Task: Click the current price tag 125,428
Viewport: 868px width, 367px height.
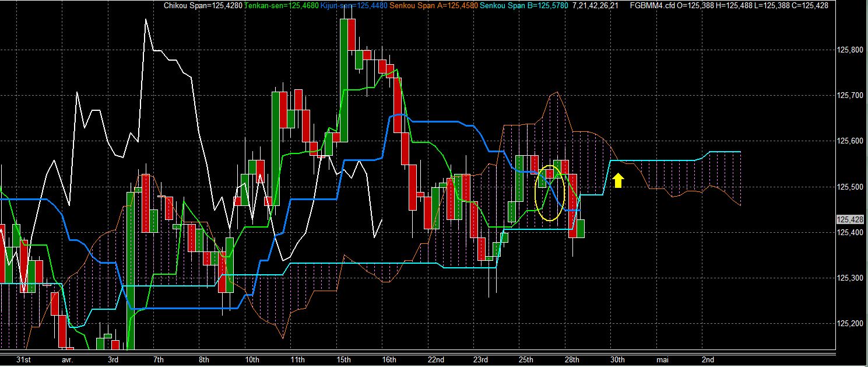Action: point(850,220)
